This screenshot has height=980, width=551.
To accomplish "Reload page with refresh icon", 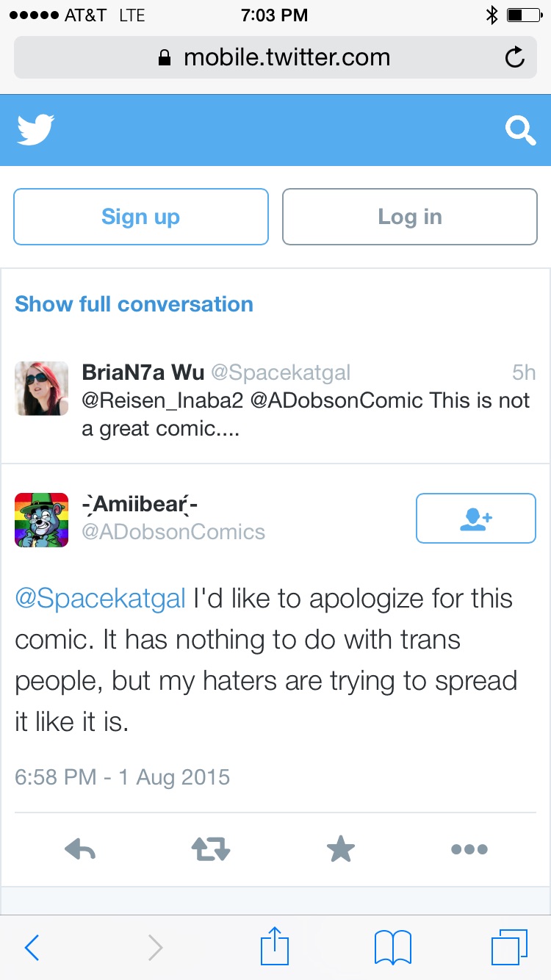I will click(x=515, y=57).
